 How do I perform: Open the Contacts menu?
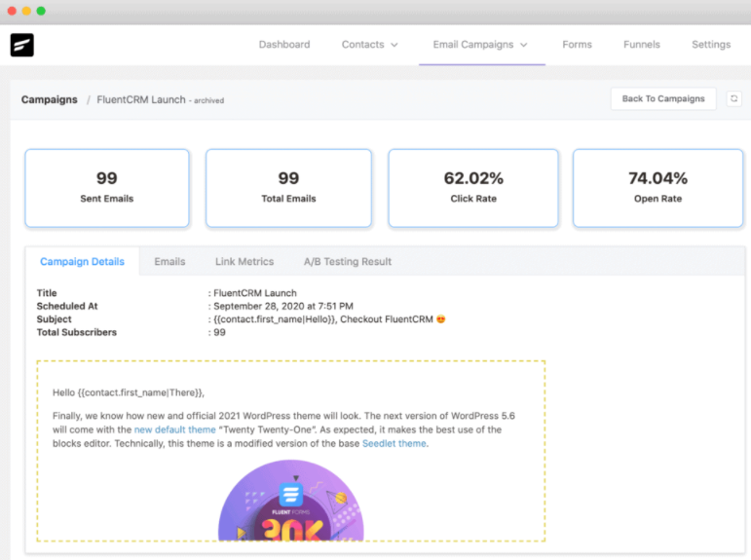(369, 45)
